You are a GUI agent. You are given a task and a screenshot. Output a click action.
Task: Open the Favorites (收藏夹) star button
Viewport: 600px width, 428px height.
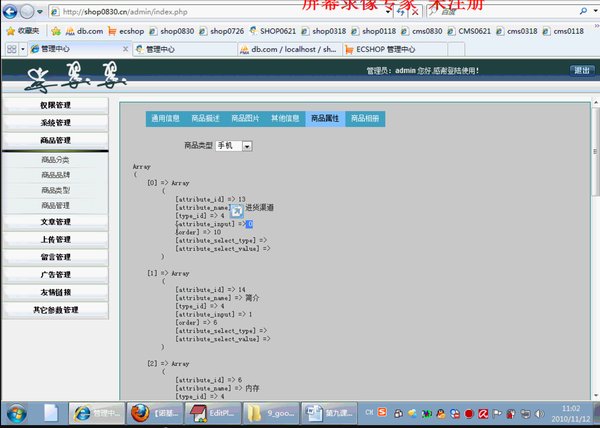pyautogui.click(x=23, y=31)
